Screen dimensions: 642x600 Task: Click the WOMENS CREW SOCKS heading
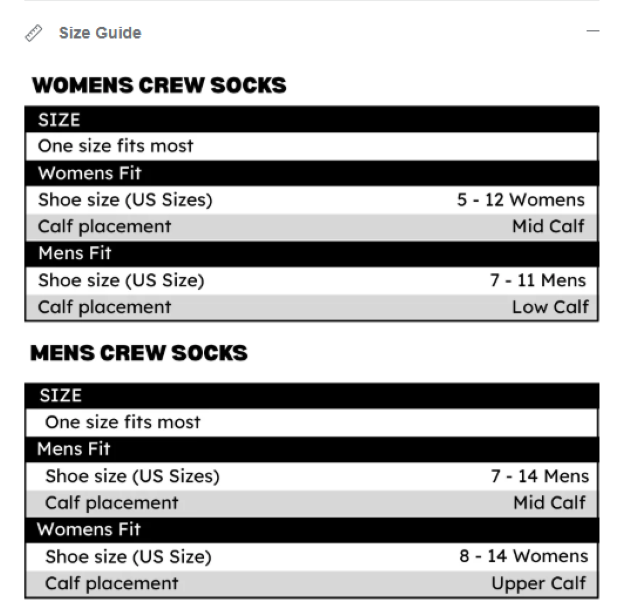[159, 86]
